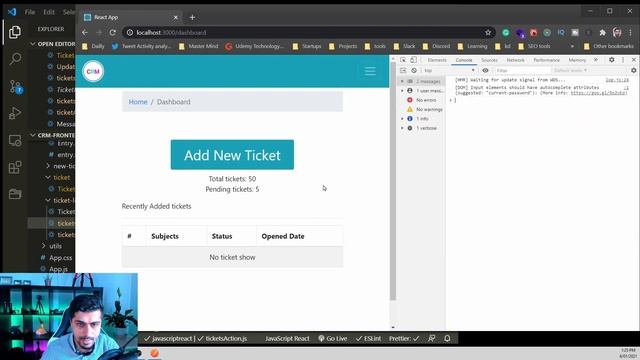Close the React App browser tab
This screenshot has width=640, height=360.
coord(176,17)
